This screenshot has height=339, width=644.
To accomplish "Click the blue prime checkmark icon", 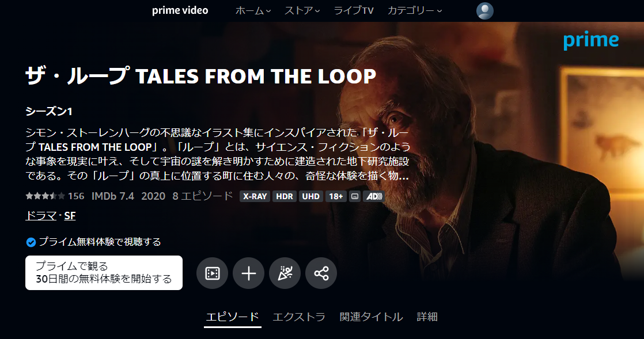I will pos(31,242).
